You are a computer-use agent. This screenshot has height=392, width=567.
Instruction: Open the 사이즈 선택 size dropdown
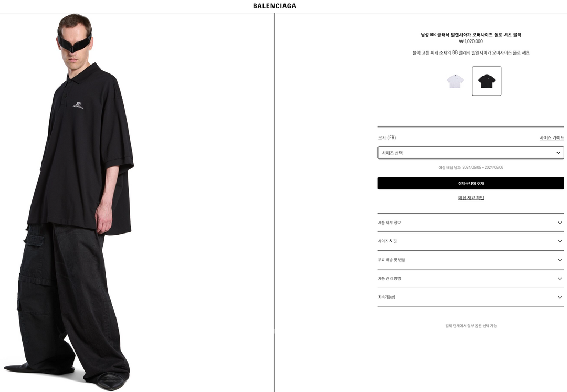(x=470, y=153)
